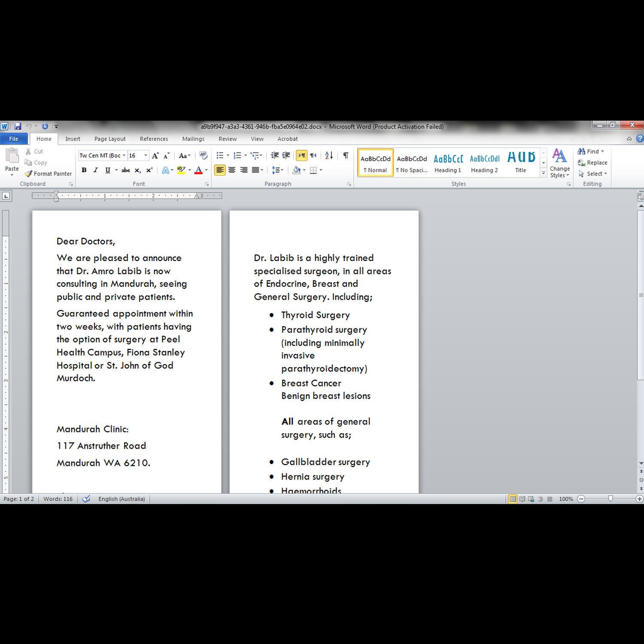Click the Redo arrow in Quick Access Toolbar
The width and height of the screenshot is (644, 644).
45,126
